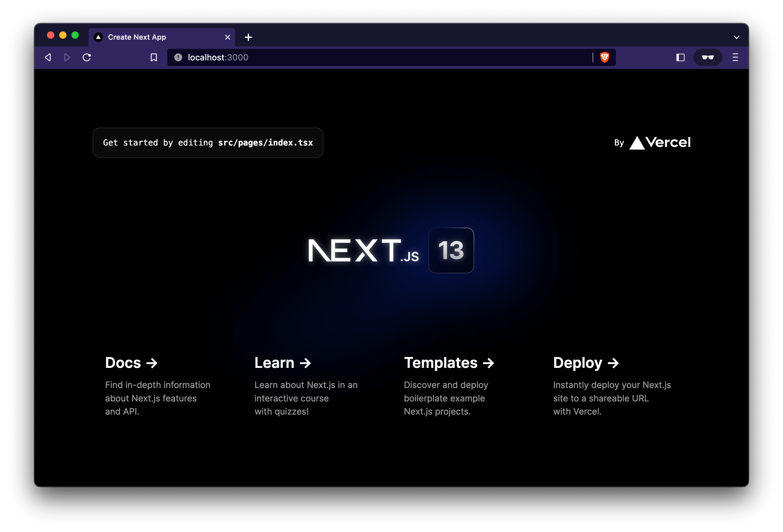Viewport: 783px width, 532px height.
Task: Expand the tab search chevron
Action: click(736, 38)
